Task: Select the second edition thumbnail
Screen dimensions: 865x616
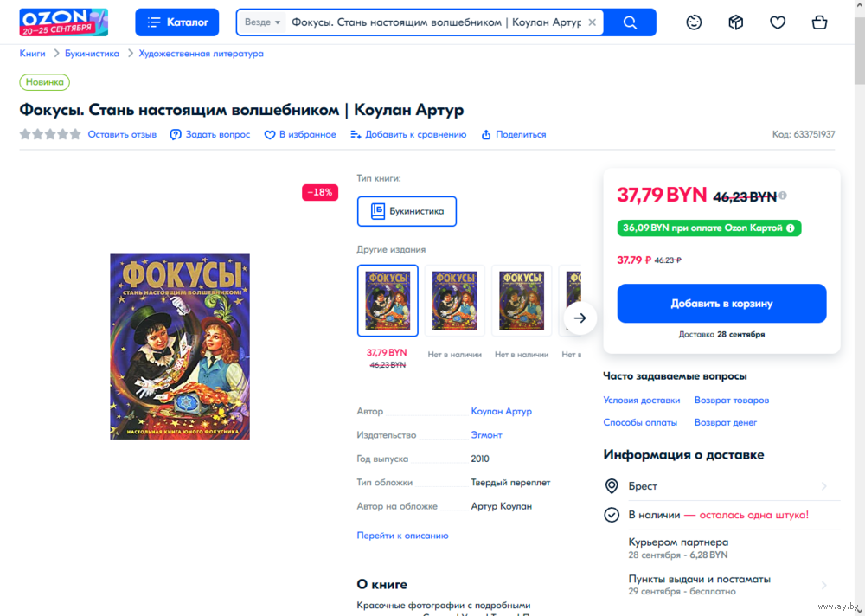Action: [455, 301]
